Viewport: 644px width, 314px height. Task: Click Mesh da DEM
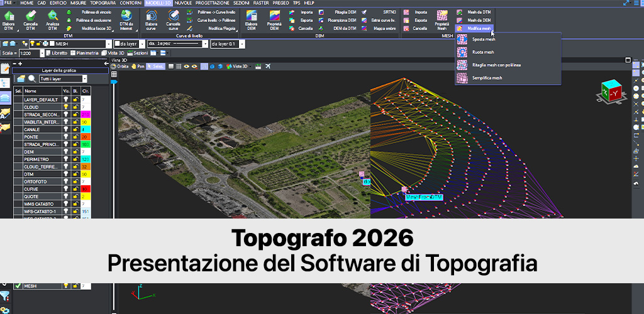pos(474,20)
